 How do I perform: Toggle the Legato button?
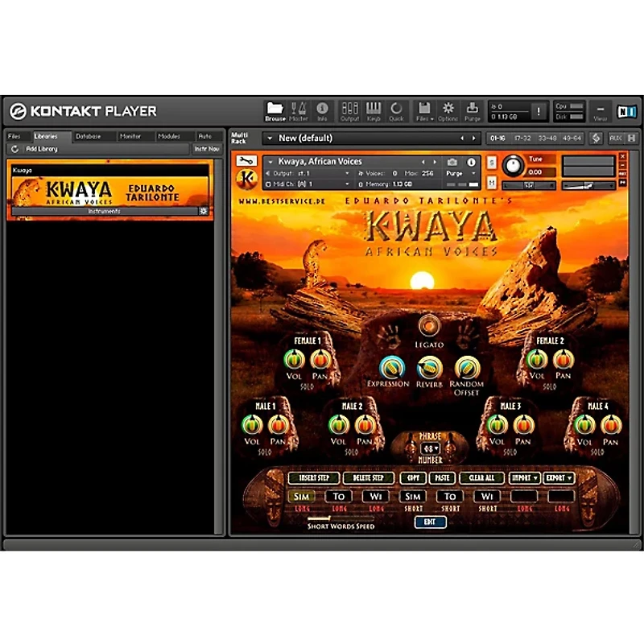[x=429, y=327]
